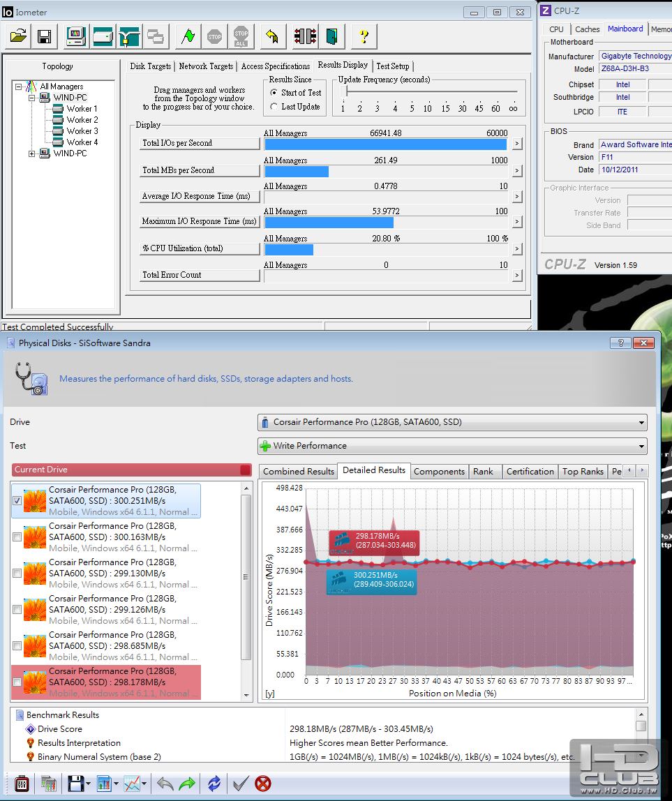Exit Iometer via the door icon

(331, 36)
